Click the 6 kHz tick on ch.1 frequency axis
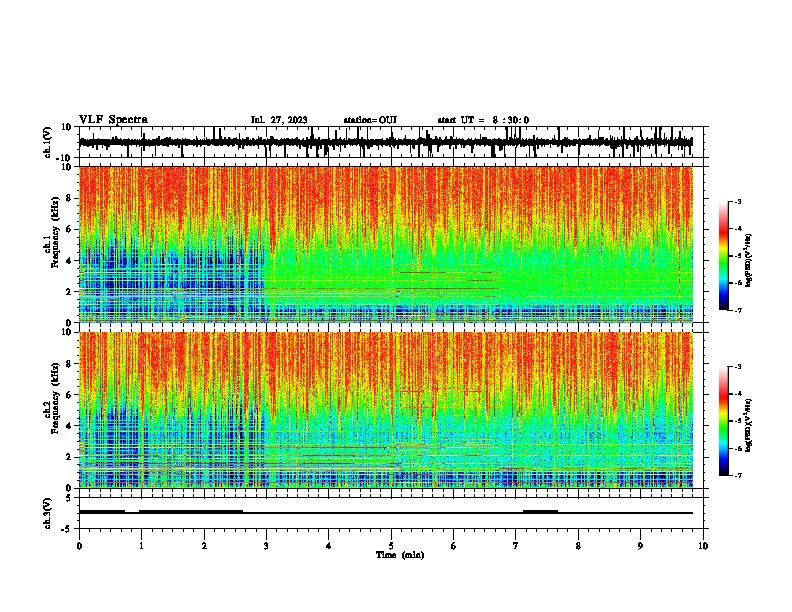The height and width of the screenshot is (612, 792). tap(69, 230)
